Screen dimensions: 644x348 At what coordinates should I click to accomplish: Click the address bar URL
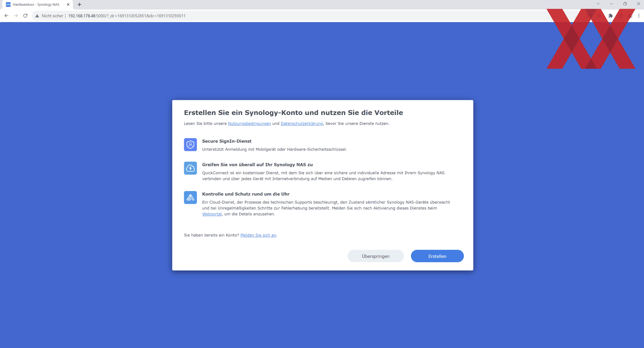click(127, 16)
